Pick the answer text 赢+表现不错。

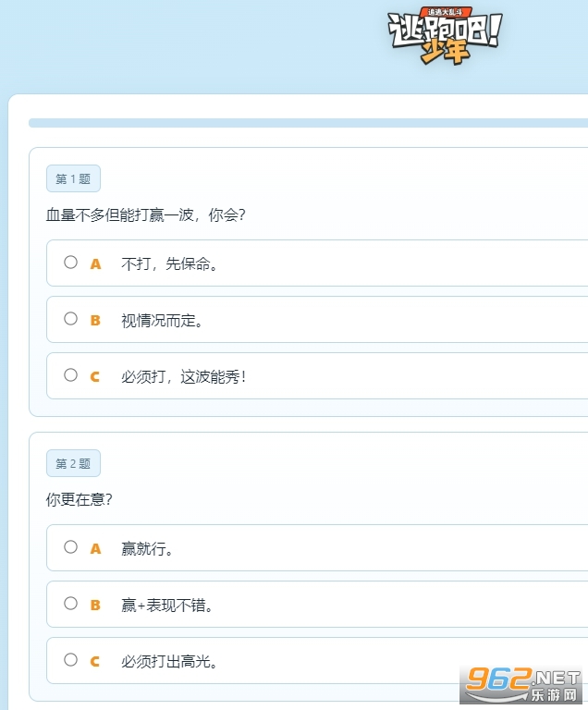point(167,606)
